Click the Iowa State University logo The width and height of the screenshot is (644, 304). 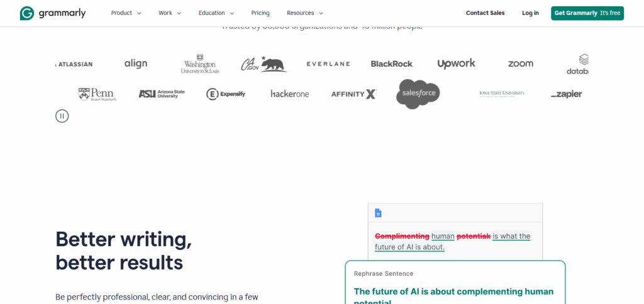(x=502, y=94)
